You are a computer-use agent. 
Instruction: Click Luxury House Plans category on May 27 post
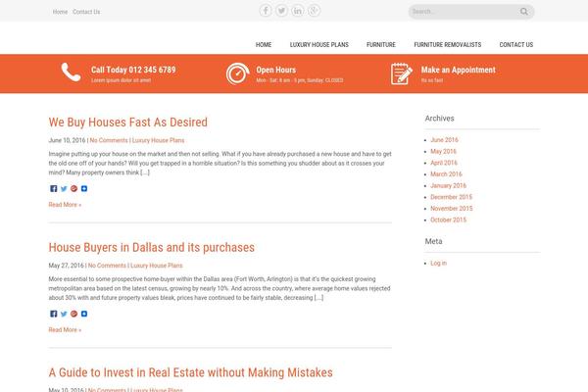click(x=157, y=266)
